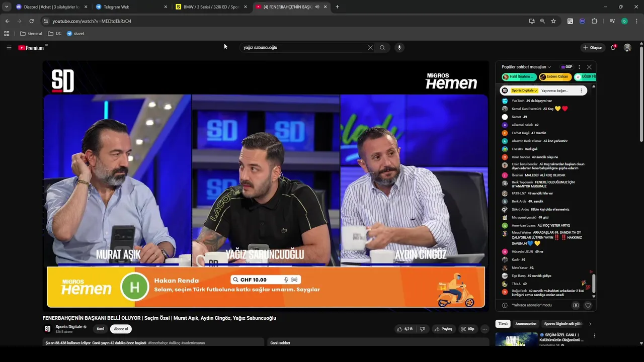Switch to the BMW 3 Serisi 320i ED tab
The image size is (644, 362).
(x=211, y=7)
